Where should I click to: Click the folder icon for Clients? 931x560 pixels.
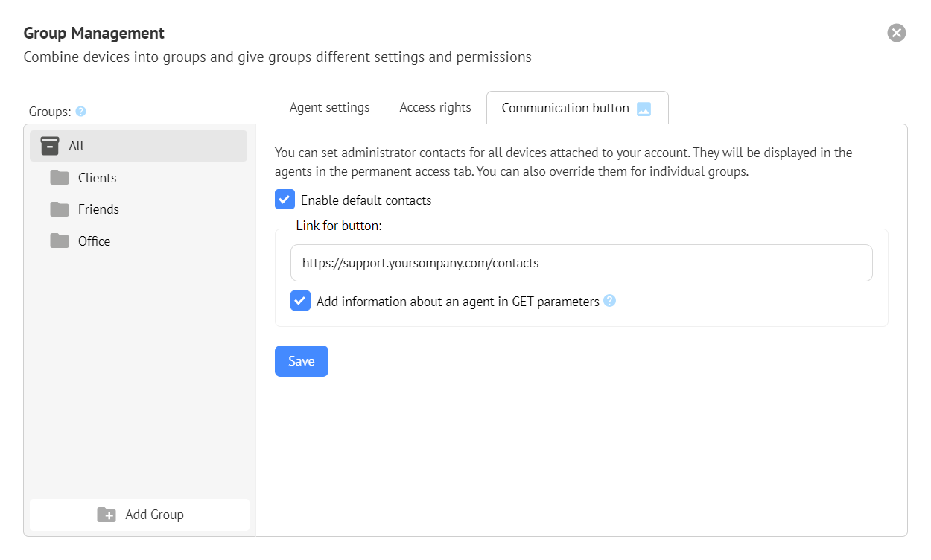60,178
